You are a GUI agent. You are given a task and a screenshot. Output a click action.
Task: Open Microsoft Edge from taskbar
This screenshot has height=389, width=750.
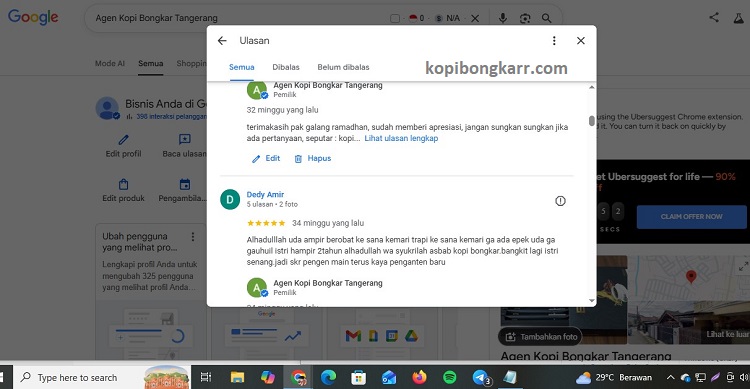point(328,378)
